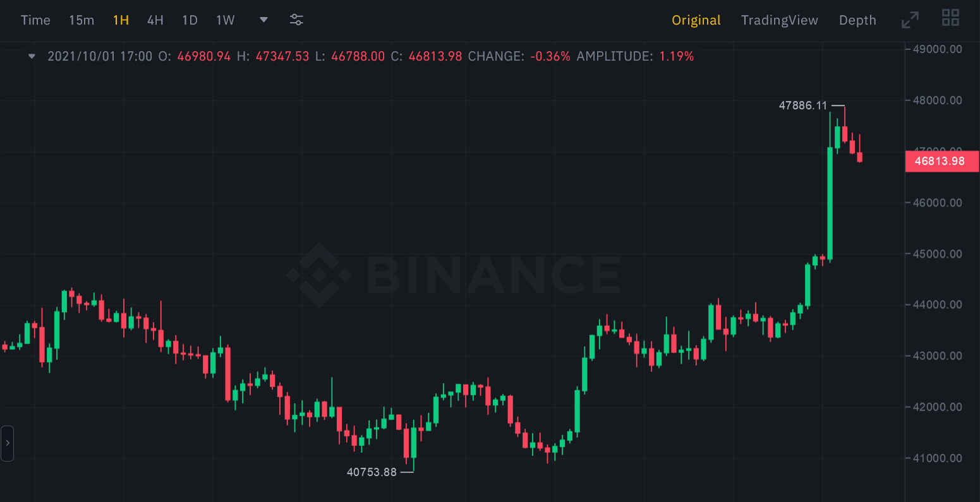980x502 pixels.
Task: Select the 1H interval
Action: coord(121,20)
